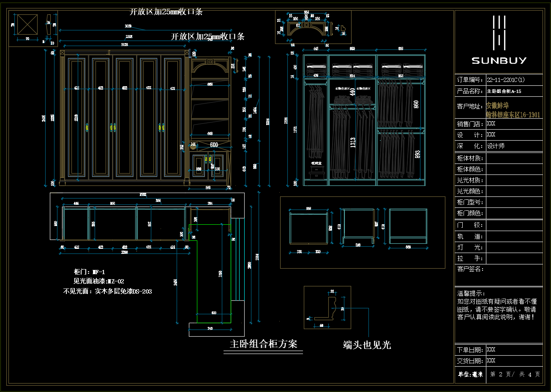Select the drawing title 主卧组合柜方案
Viewport: 551px width, 392px height.
click(x=263, y=344)
